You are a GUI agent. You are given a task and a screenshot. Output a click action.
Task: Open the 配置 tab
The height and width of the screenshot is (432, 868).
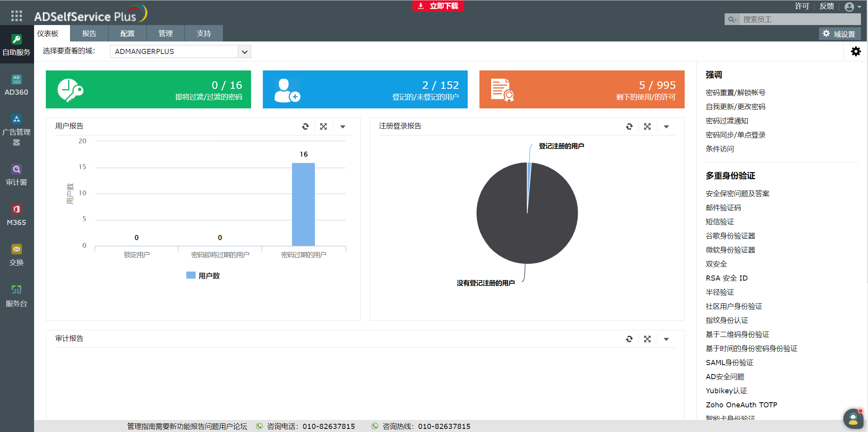[127, 34]
